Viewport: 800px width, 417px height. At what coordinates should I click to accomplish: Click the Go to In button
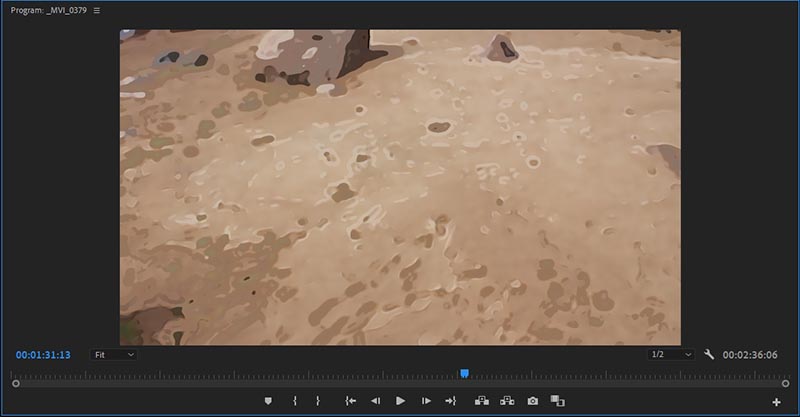pos(351,401)
